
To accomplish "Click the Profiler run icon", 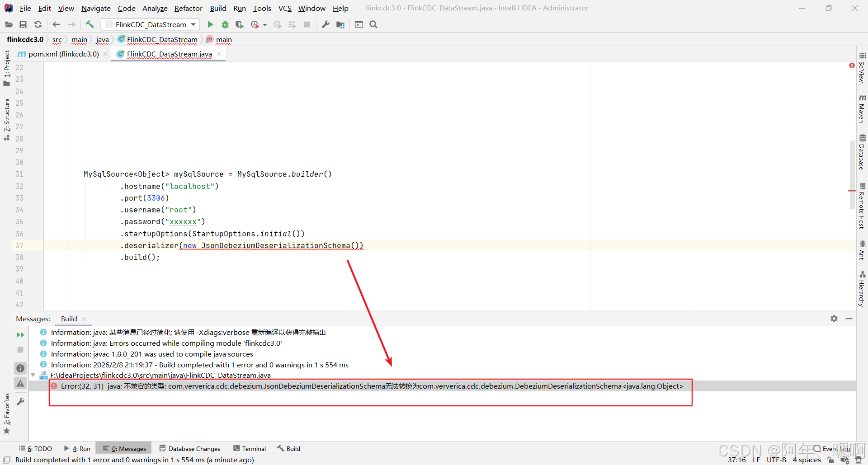I will tap(255, 24).
